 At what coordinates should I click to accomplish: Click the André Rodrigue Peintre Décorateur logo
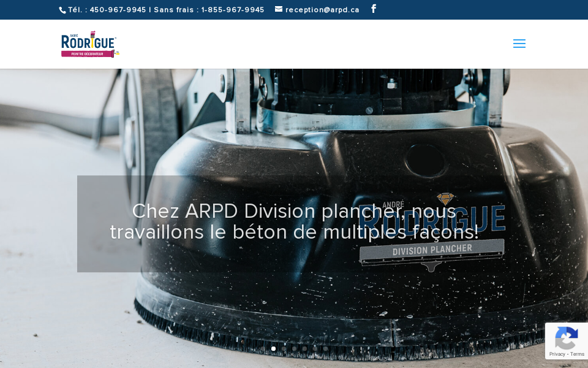tap(89, 44)
